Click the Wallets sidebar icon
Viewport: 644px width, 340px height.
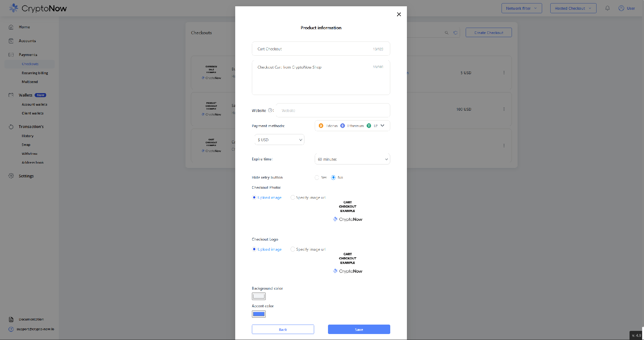11,95
